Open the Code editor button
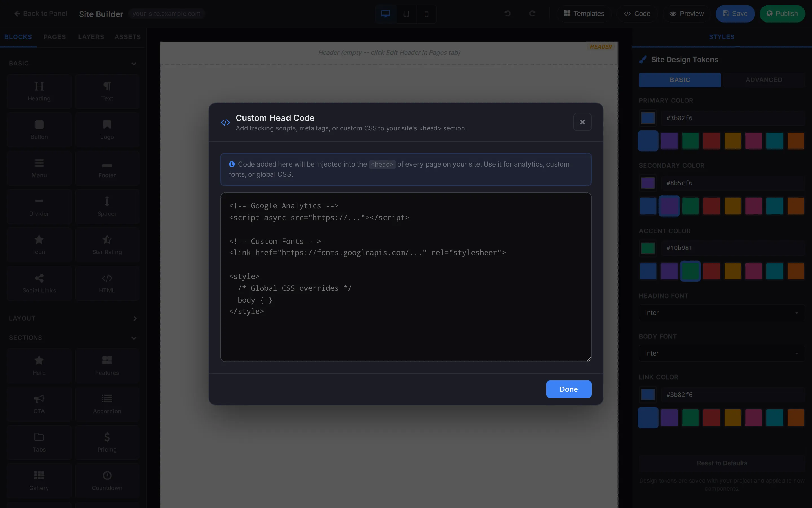 tap(637, 14)
